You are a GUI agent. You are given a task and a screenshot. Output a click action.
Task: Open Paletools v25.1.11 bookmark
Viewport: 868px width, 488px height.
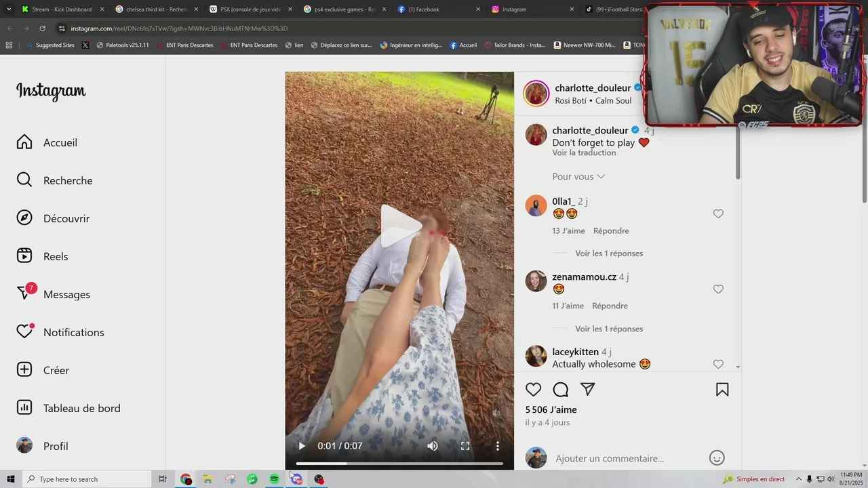point(122,45)
